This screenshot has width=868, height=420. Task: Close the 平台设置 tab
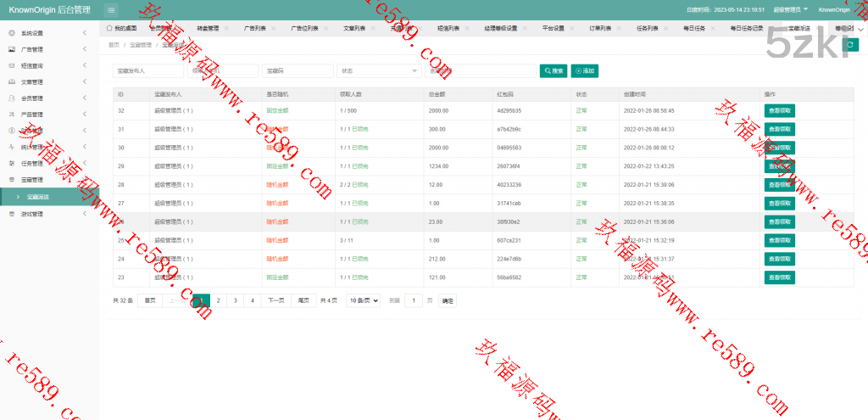[571, 28]
